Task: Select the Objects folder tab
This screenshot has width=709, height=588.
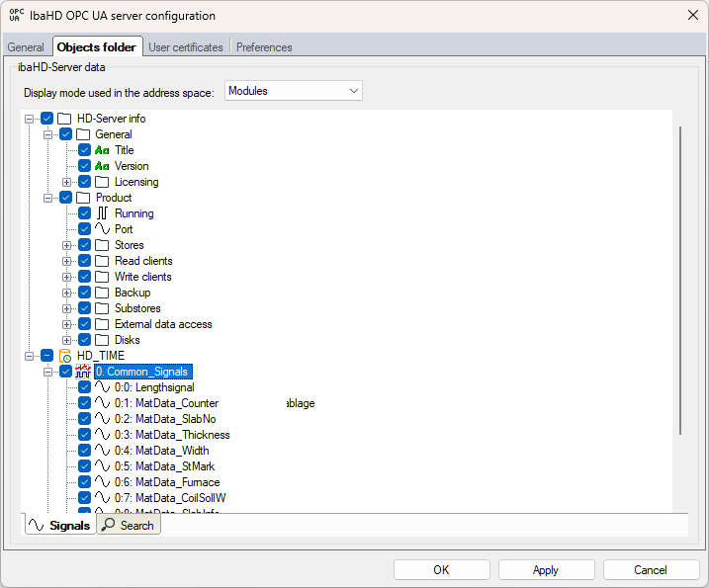Action: click(96, 47)
